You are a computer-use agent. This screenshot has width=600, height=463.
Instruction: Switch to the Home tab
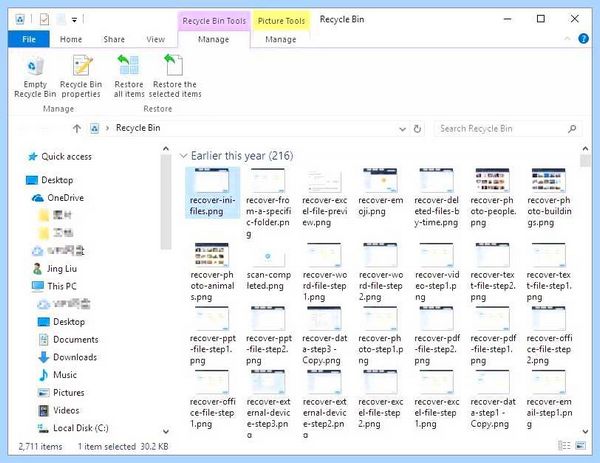(71, 39)
